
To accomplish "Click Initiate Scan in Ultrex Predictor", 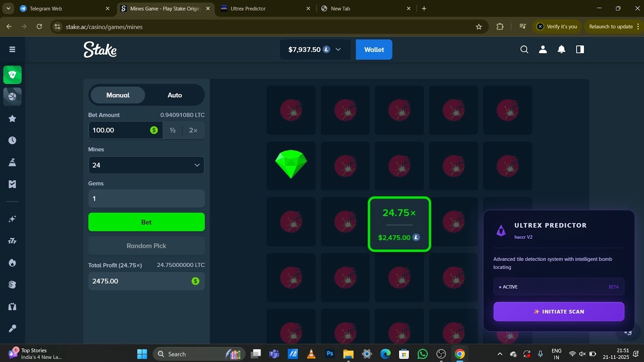I will coord(559,312).
